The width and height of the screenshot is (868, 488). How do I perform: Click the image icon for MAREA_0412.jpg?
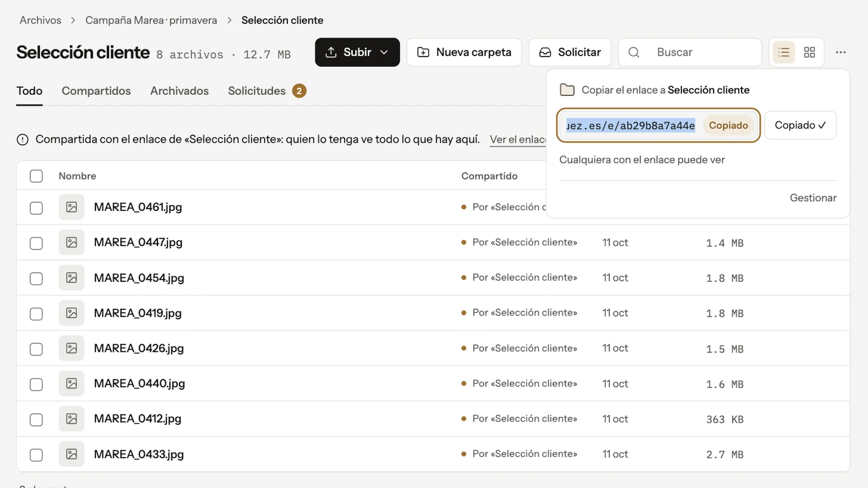72,419
